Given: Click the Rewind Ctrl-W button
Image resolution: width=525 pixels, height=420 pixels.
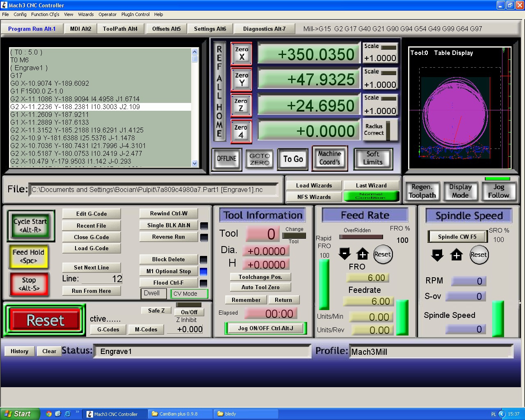Looking at the screenshot, I should tap(169, 213).
